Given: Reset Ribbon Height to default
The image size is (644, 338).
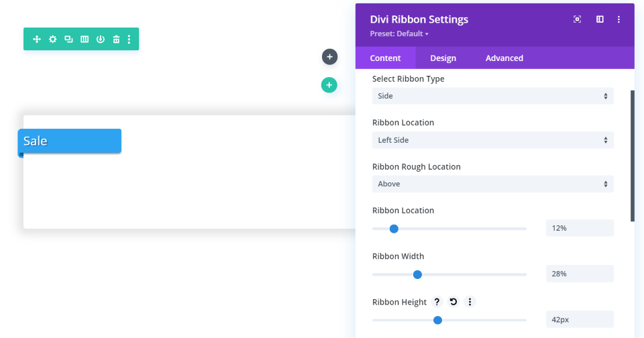Looking at the screenshot, I should (453, 302).
